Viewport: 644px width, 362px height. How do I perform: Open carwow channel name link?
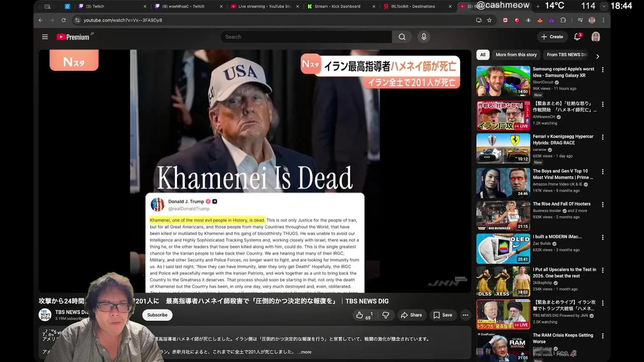[540, 150]
